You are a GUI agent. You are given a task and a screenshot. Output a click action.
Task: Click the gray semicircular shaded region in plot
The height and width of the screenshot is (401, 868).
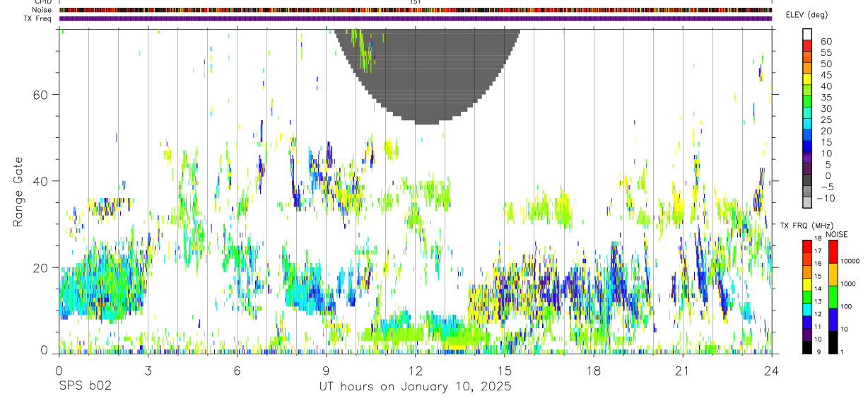point(427,78)
